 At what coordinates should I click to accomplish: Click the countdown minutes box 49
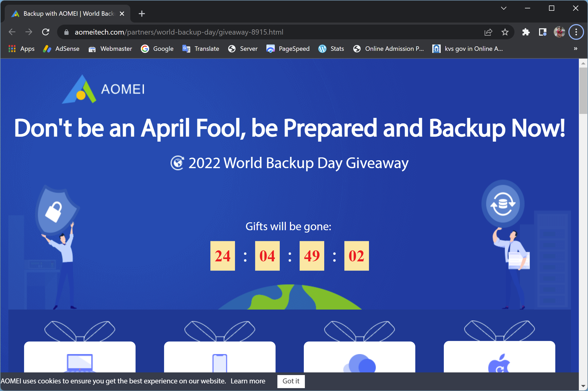[312, 256]
